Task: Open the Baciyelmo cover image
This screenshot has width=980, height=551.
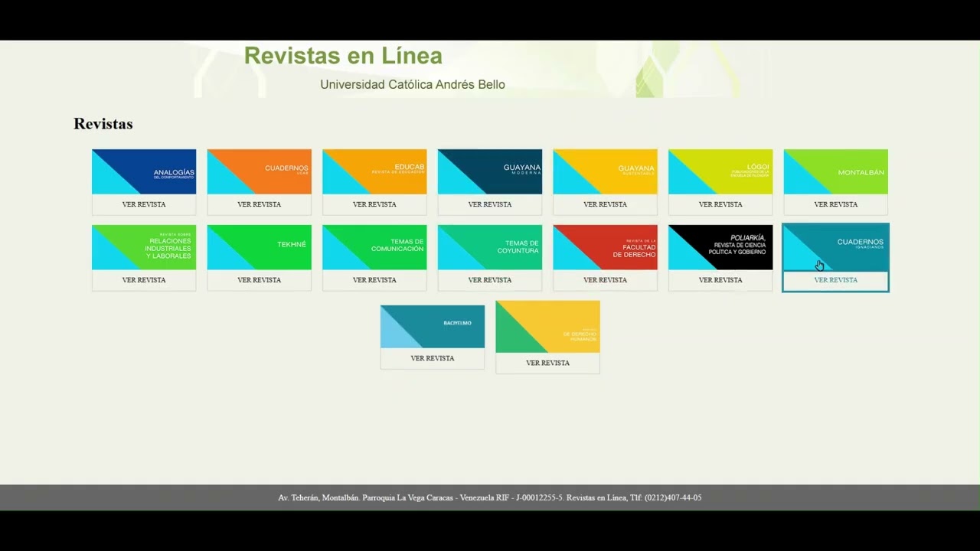Action: [x=433, y=327]
